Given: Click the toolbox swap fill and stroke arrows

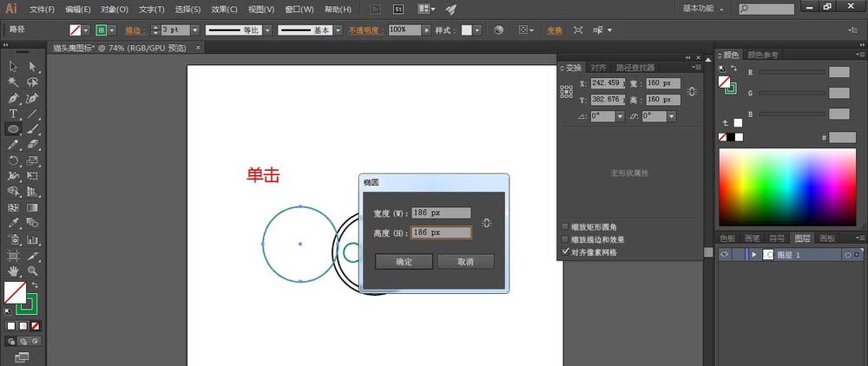Looking at the screenshot, I should (x=35, y=284).
